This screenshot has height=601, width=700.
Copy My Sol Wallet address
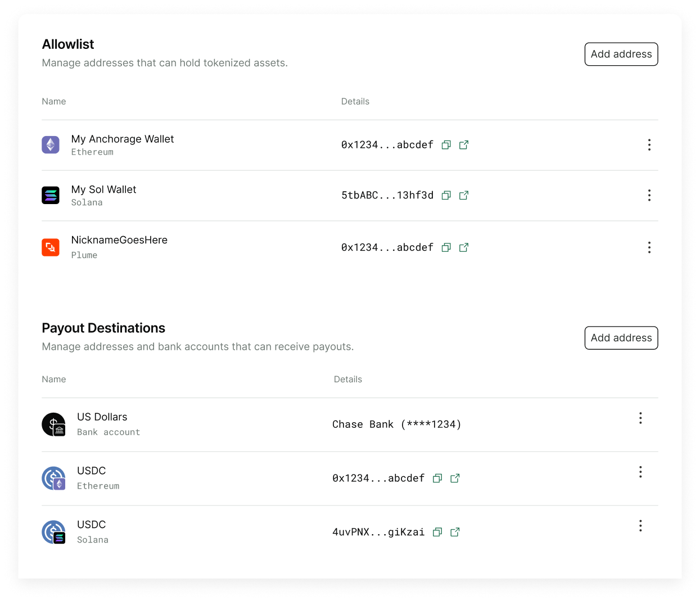446,196
